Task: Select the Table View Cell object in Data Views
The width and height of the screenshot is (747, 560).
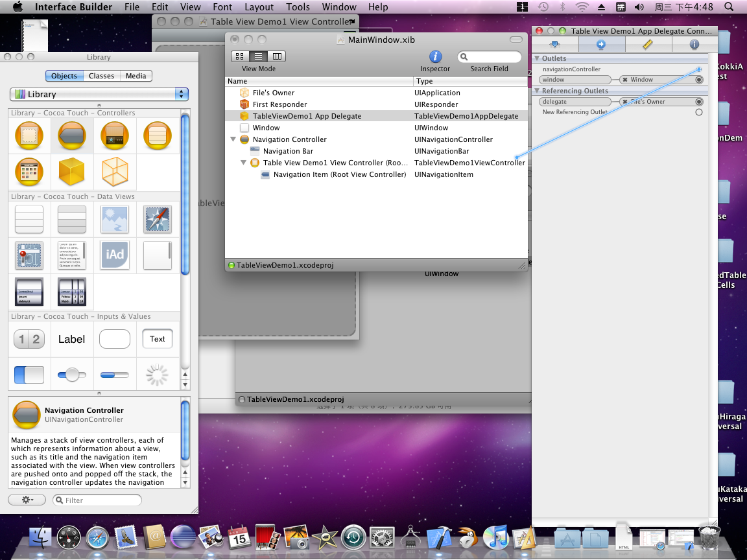Action: pyautogui.click(x=72, y=219)
